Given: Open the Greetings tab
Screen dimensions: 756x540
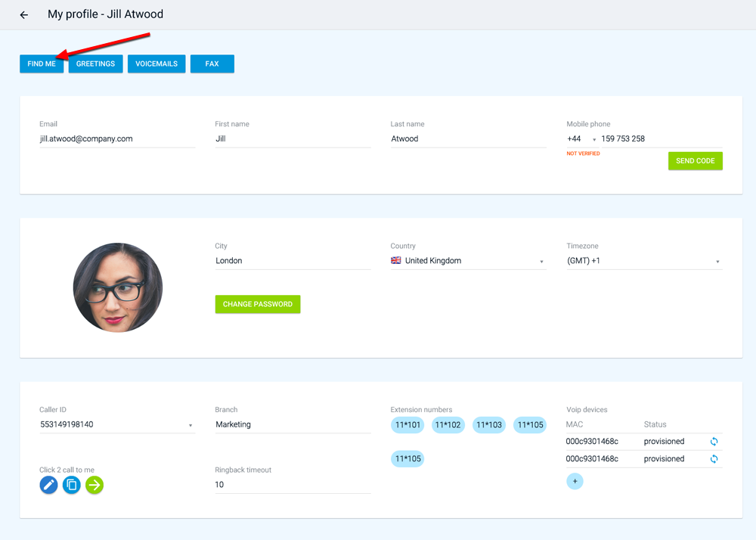Looking at the screenshot, I should pyautogui.click(x=95, y=64).
